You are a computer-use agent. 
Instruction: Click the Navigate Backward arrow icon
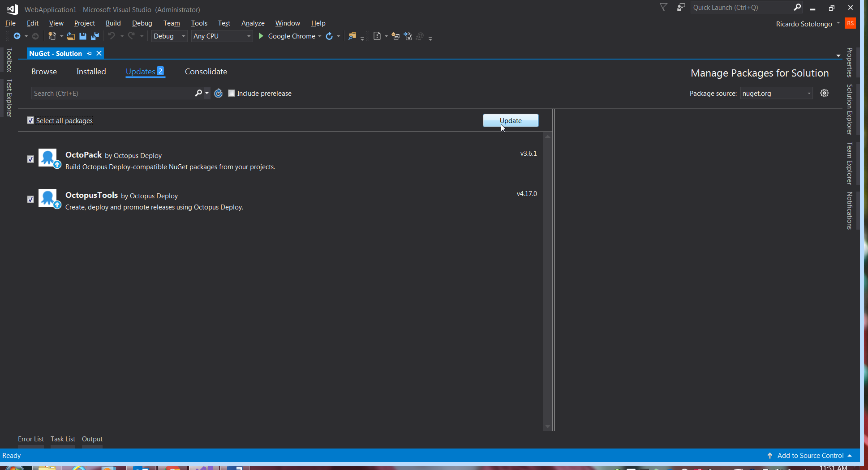[17, 36]
